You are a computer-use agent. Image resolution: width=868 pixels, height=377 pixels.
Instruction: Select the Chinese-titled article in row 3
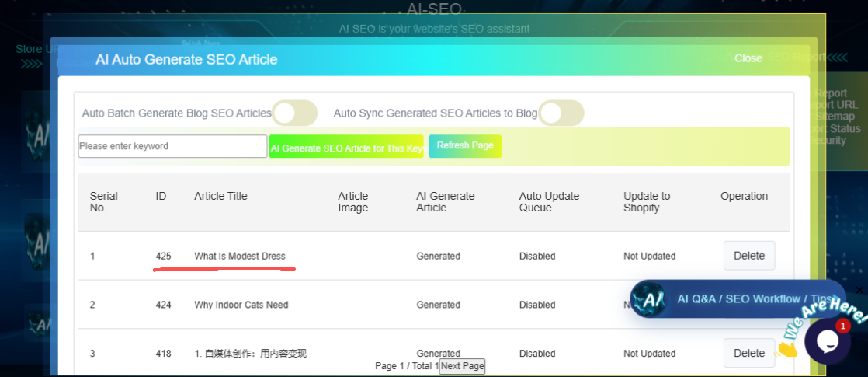(250, 354)
